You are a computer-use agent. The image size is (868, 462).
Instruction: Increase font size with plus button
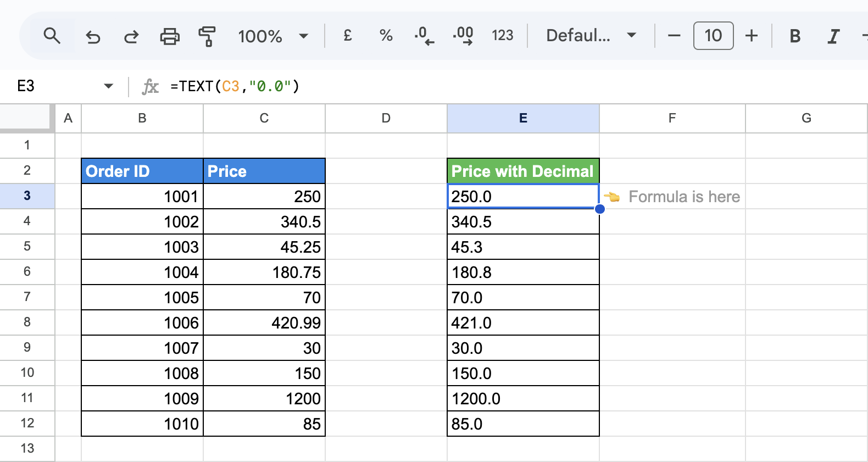coord(752,36)
